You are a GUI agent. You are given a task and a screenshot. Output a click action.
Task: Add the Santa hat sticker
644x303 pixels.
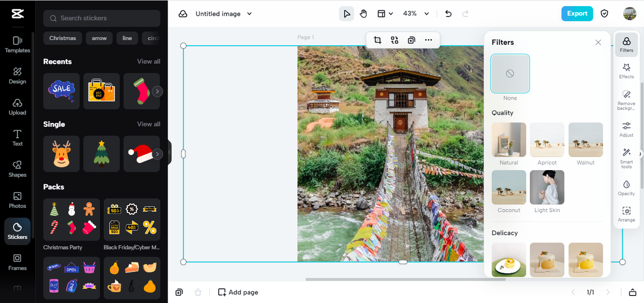(141, 154)
